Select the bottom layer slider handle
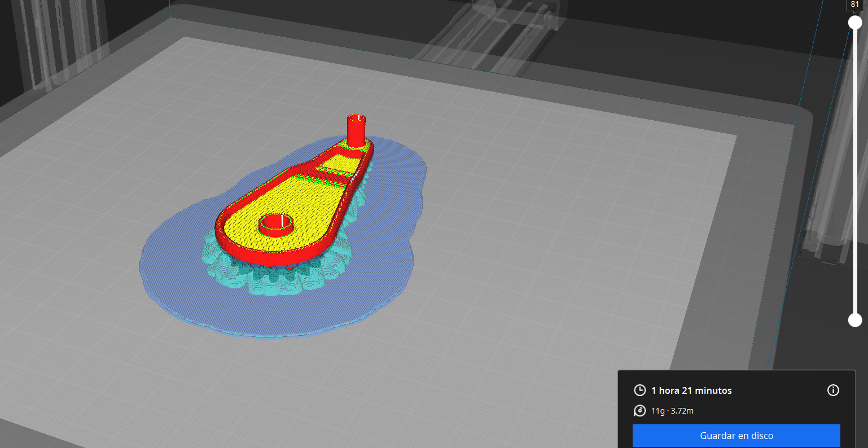Viewport: 868px width, 448px height. tap(855, 320)
